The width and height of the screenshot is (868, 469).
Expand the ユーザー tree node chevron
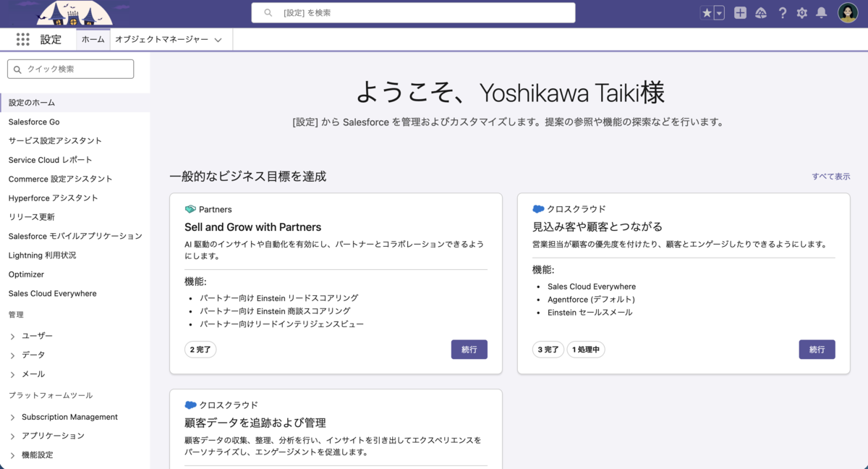point(12,336)
